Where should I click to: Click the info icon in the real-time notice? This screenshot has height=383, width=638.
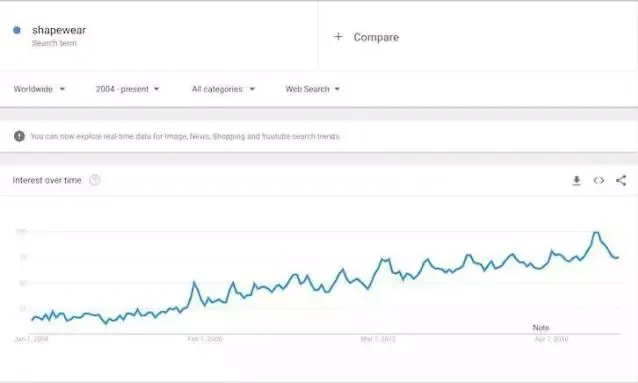tap(19, 136)
